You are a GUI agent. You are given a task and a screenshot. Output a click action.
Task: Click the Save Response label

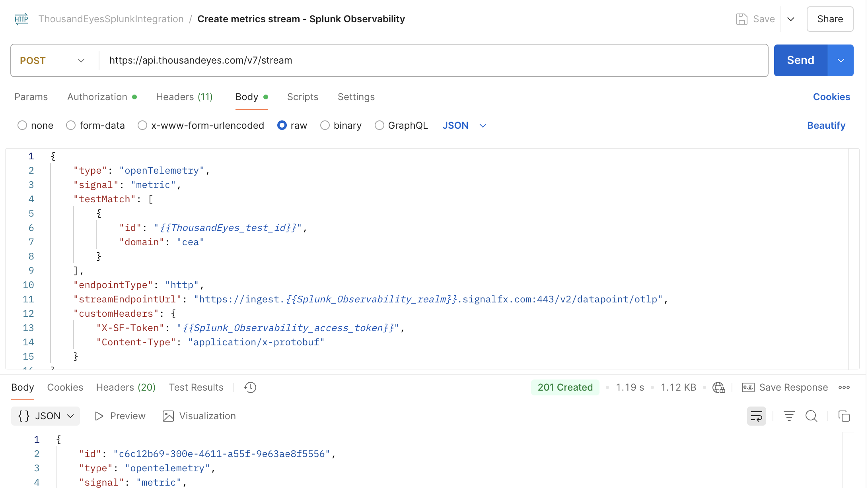794,387
